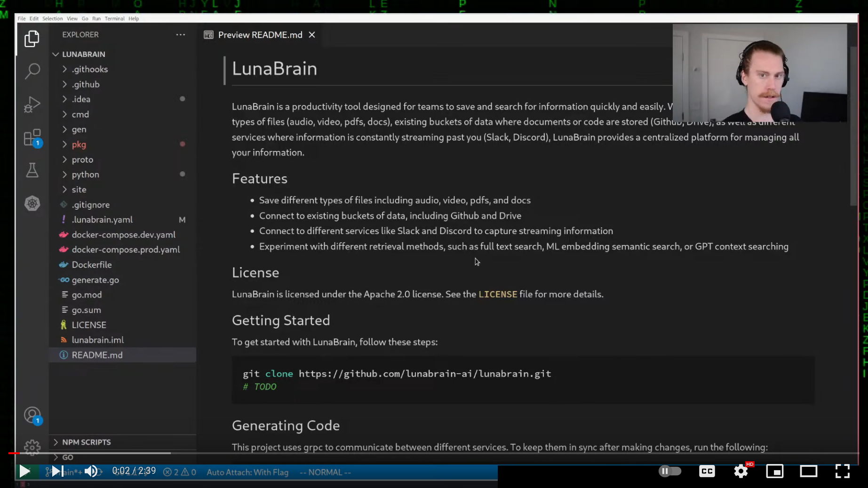Image resolution: width=868 pixels, height=488 pixels.
Task: Open the Terminal menu
Action: click(114, 18)
